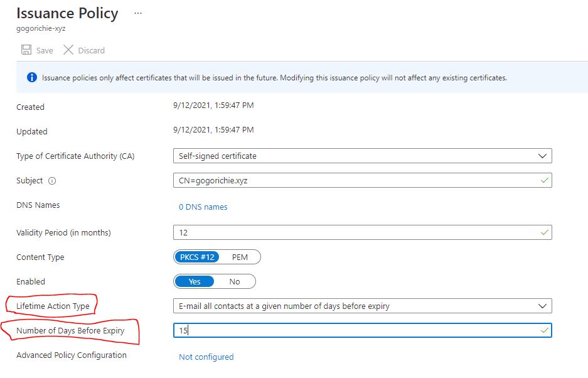The image size is (588, 378).
Task: Set Enabled to Yes
Action: pos(195,281)
